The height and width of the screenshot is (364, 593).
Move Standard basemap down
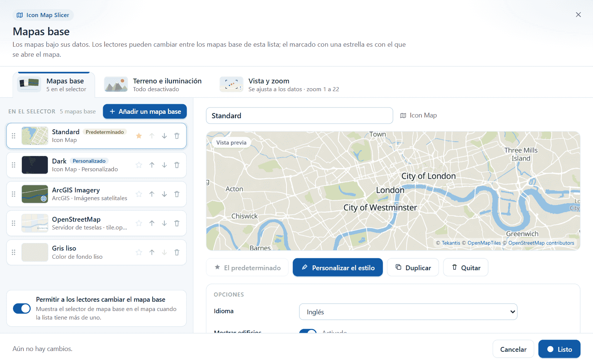164,136
